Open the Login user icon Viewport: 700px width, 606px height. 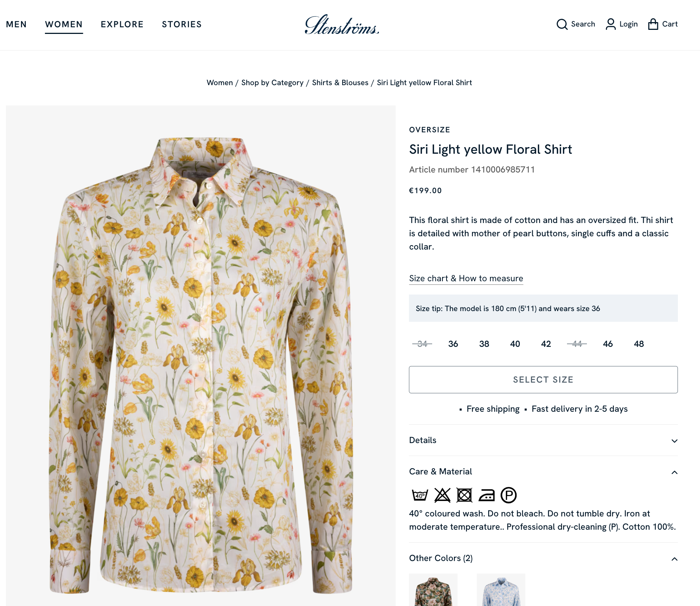tap(610, 24)
